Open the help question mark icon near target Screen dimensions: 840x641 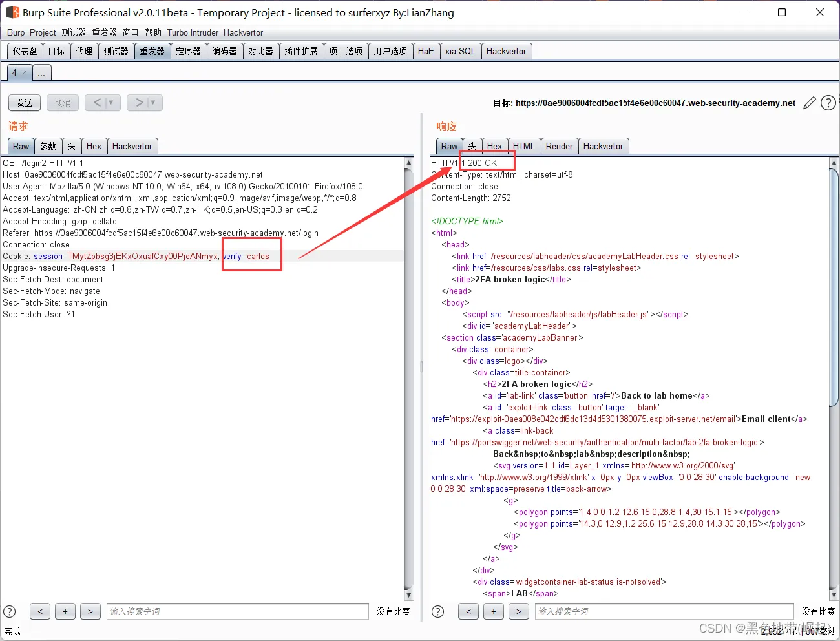(x=828, y=103)
